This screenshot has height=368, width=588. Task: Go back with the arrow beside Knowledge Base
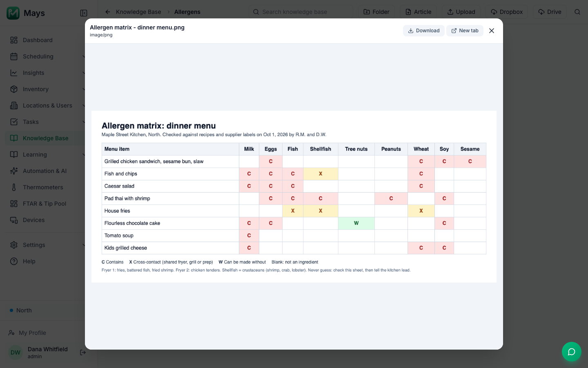(108, 12)
